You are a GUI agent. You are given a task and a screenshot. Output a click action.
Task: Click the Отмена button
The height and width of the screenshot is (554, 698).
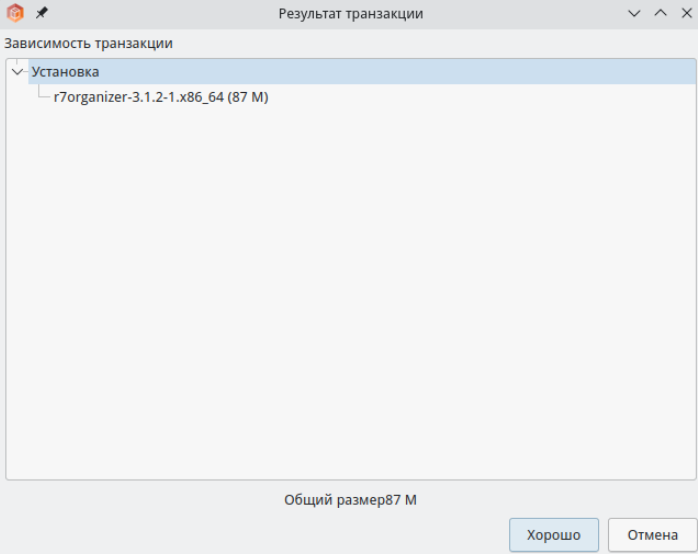click(653, 535)
